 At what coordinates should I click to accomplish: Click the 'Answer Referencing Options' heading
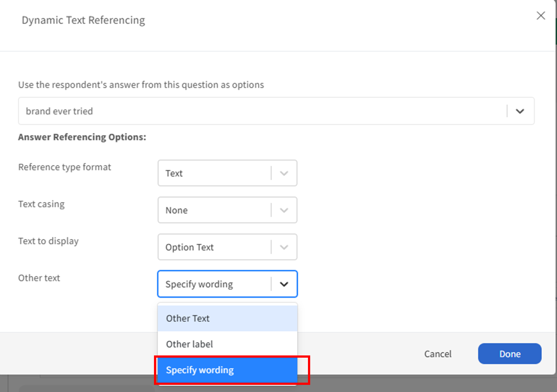(x=82, y=137)
